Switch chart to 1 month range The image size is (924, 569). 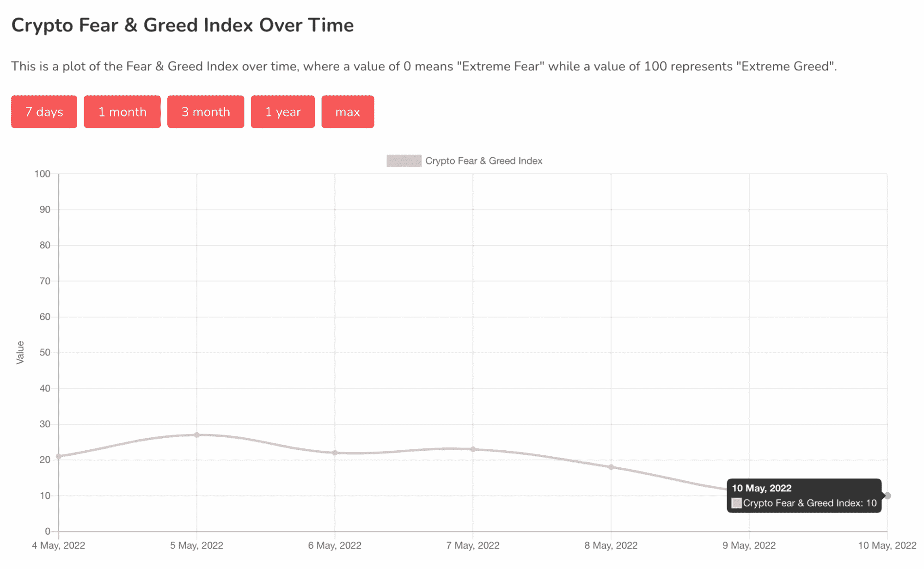(x=122, y=112)
